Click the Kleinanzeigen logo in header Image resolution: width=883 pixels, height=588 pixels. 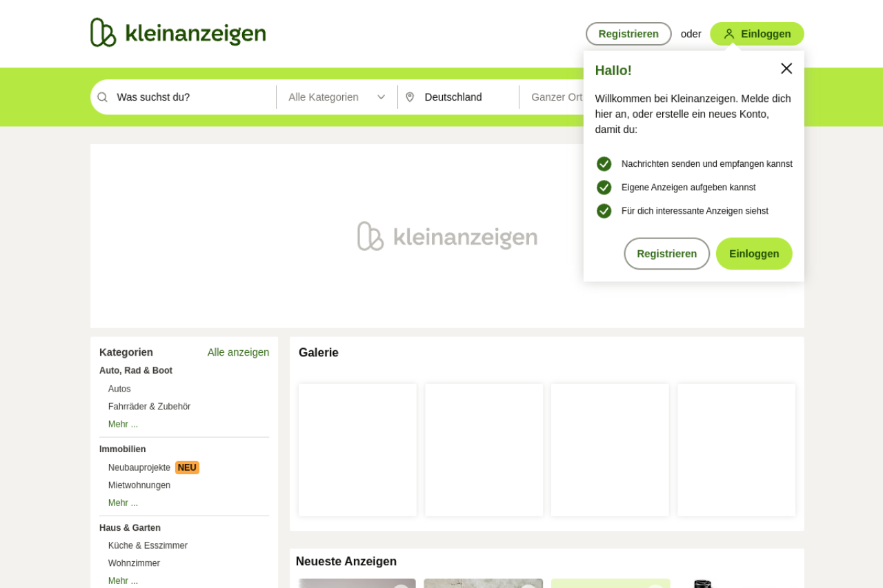(178, 32)
